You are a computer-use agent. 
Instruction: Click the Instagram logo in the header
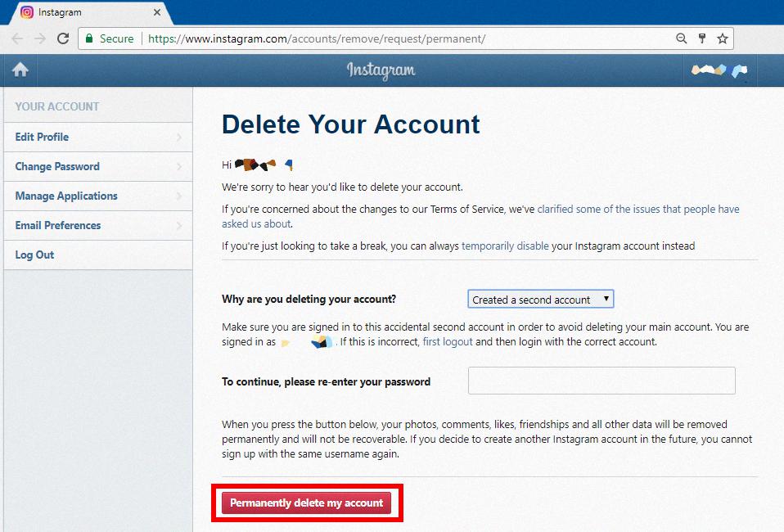click(381, 70)
